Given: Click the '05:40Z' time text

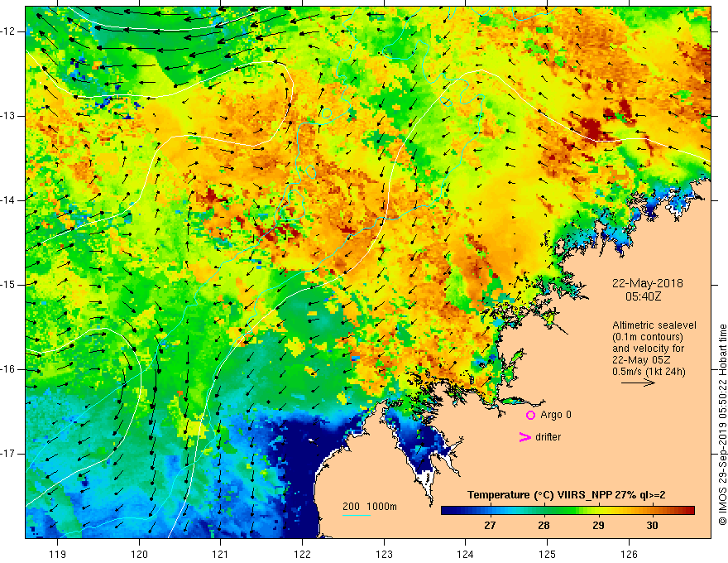Looking at the screenshot, I should tap(643, 296).
